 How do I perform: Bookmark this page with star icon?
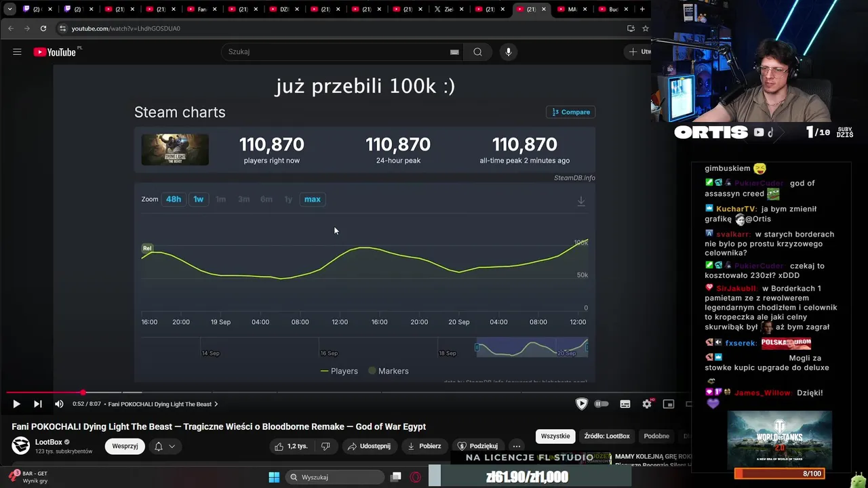point(645,28)
